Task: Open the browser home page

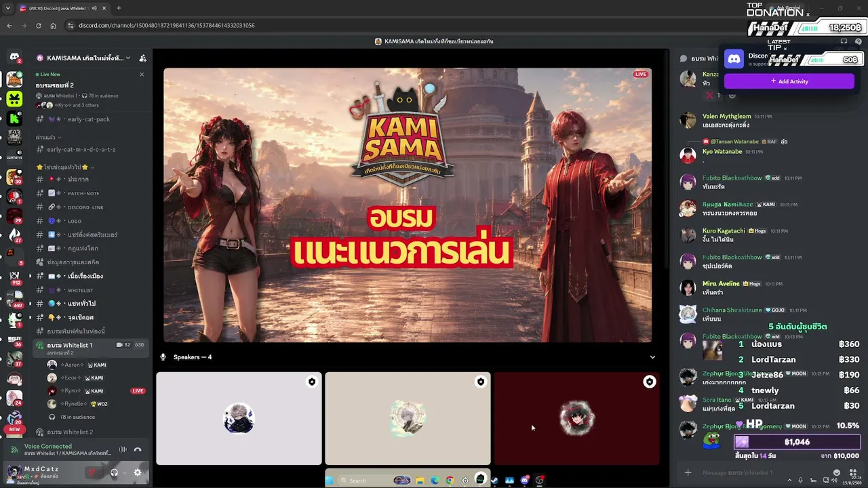Action: pos(53,26)
